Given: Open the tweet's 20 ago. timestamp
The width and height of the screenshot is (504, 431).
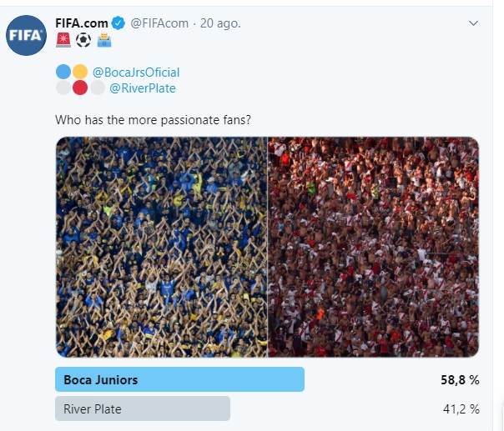Looking at the screenshot, I should [221, 23].
